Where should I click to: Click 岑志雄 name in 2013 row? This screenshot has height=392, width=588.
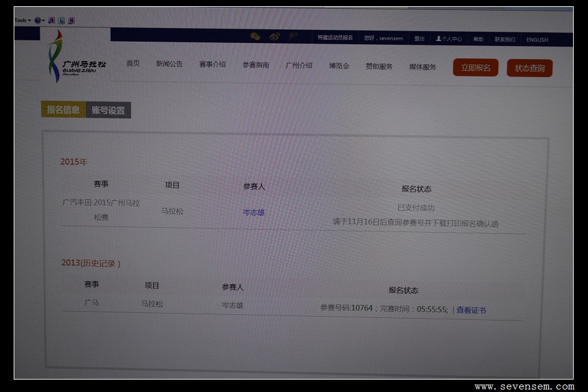tap(233, 306)
